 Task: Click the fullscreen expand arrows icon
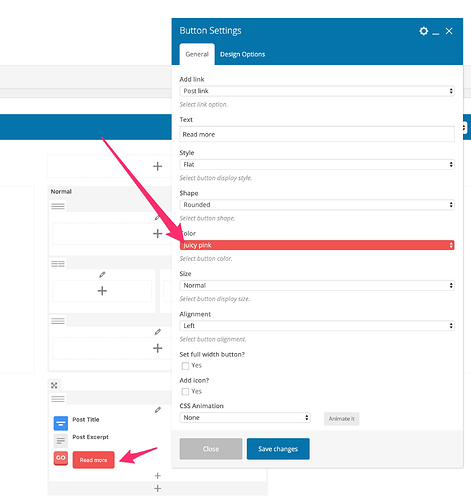point(54,385)
